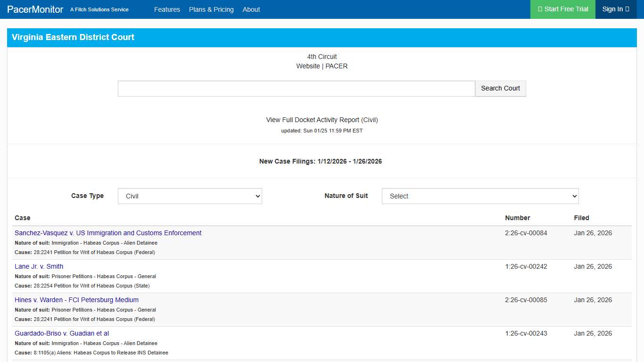644x362 pixels.
Task: Click the Start Free Trial button
Action: coord(562,9)
